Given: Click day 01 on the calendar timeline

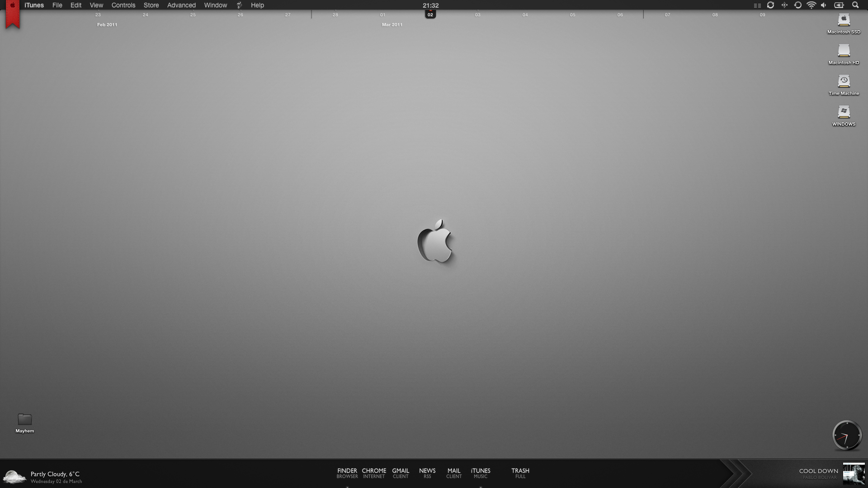Looking at the screenshot, I should pos(382,15).
